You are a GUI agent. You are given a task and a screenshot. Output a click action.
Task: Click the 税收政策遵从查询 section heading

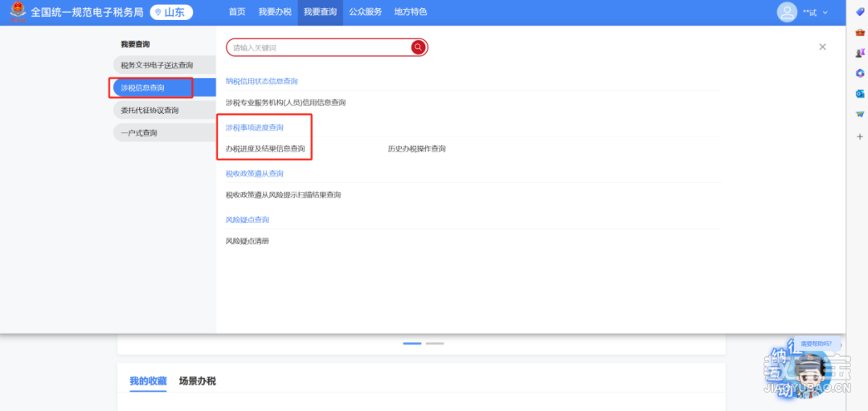point(255,173)
